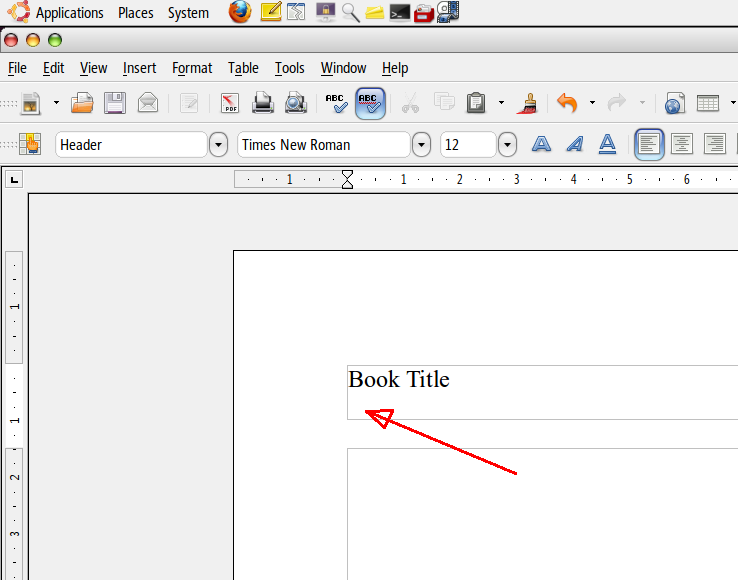Expand the Times New Roman font dropdown
The width and height of the screenshot is (738, 580).
click(x=422, y=145)
